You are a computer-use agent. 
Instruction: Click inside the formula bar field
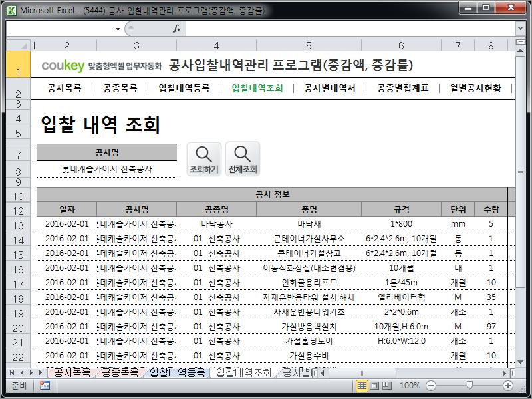coord(350,29)
